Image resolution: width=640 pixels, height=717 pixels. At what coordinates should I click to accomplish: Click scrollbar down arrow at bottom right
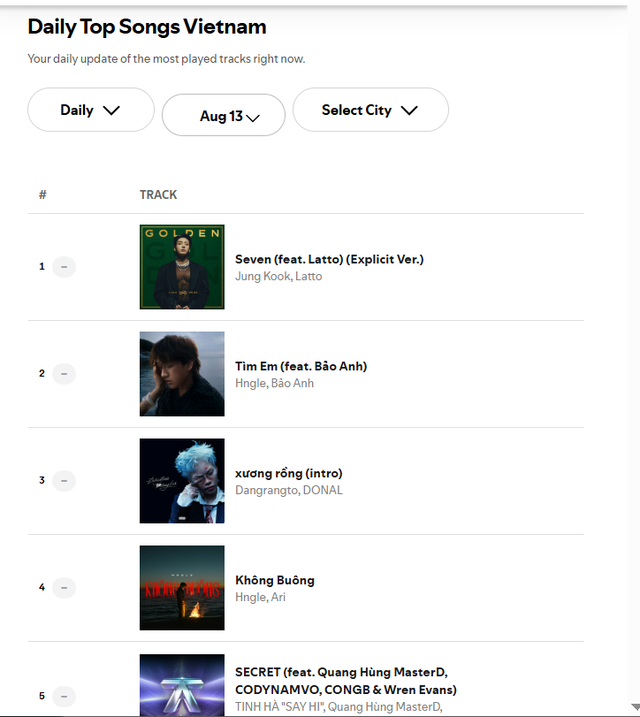[635, 707]
